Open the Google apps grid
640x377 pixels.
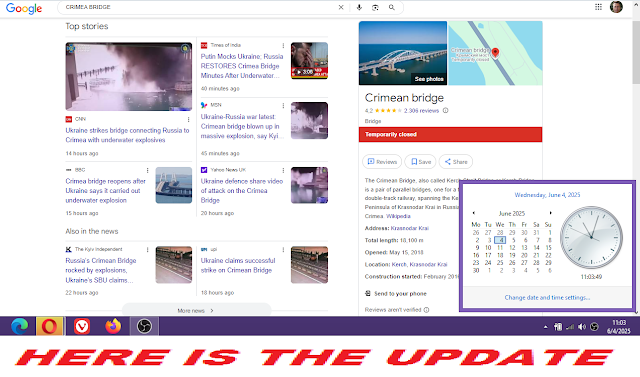[x=598, y=7]
